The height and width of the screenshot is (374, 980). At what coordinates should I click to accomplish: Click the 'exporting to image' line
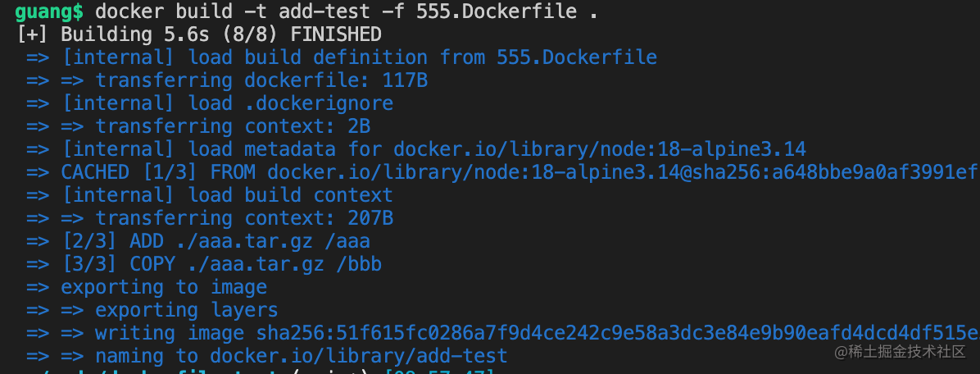[x=147, y=287]
